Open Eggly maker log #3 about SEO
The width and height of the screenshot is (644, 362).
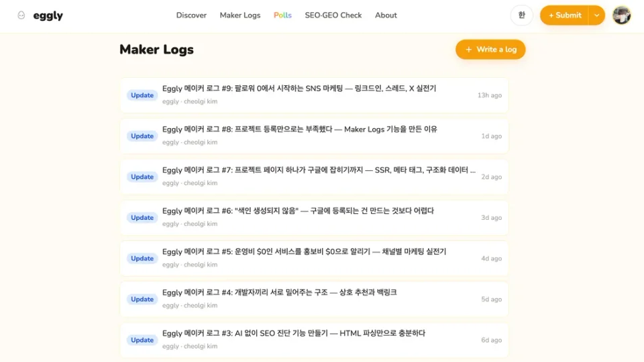click(x=294, y=334)
